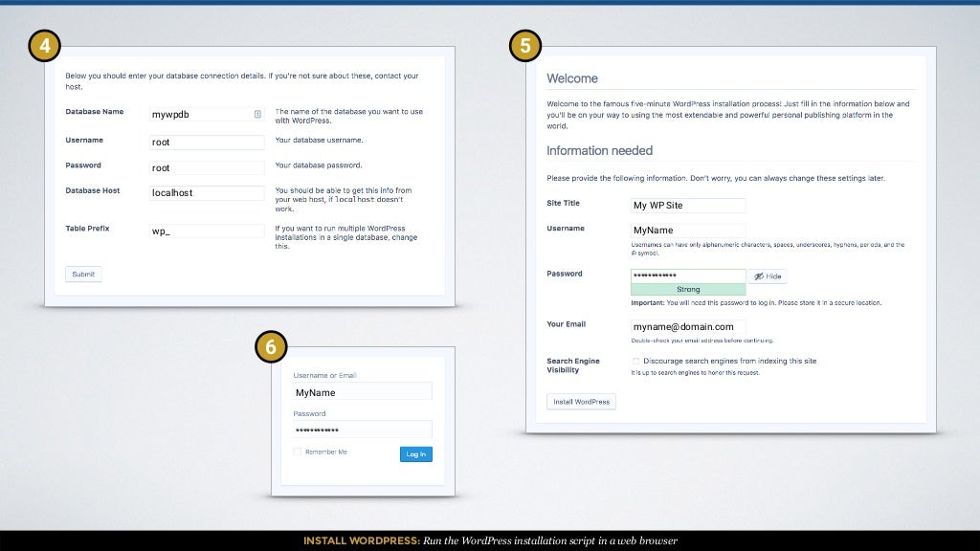980x551 pixels.
Task: Tick the Remember Me checkbox
Action: point(298,452)
